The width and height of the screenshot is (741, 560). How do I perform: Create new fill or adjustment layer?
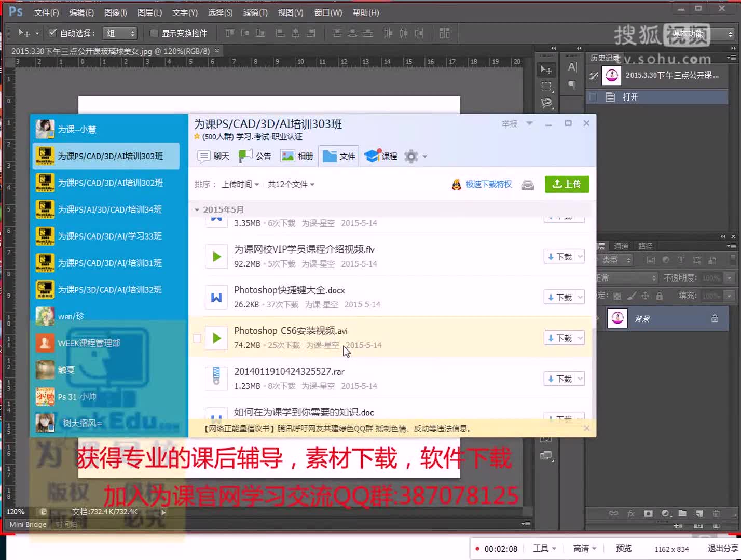pos(666,513)
